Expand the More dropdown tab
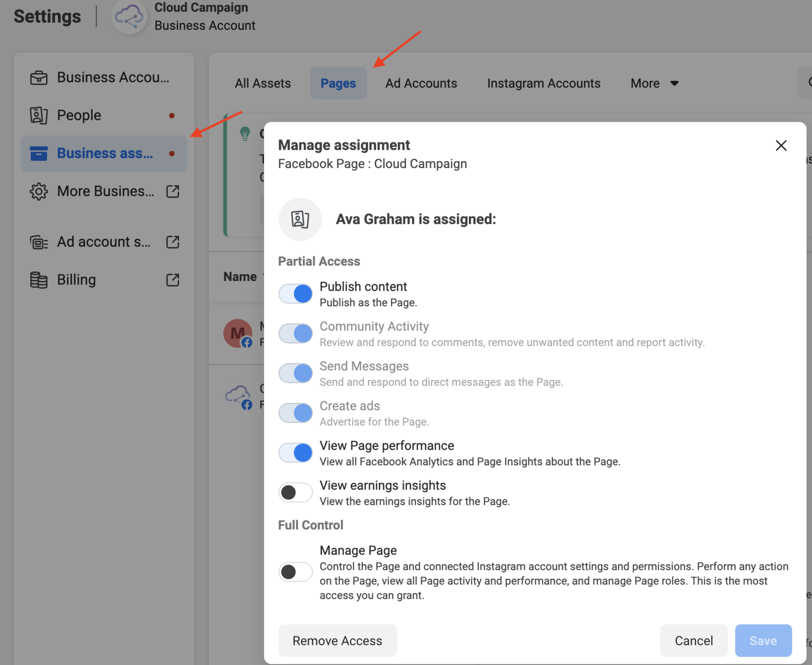This screenshot has height=665, width=812. pyautogui.click(x=654, y=83)
